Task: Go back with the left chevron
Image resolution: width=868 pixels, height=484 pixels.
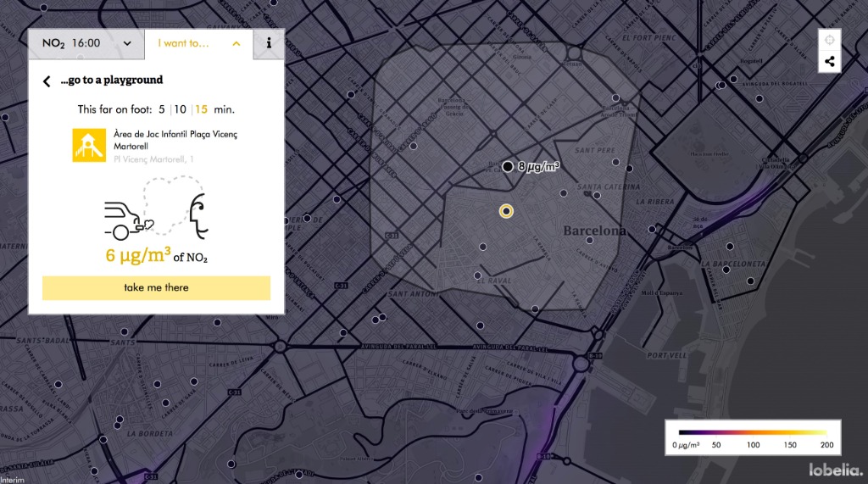Action: [47, 81]
